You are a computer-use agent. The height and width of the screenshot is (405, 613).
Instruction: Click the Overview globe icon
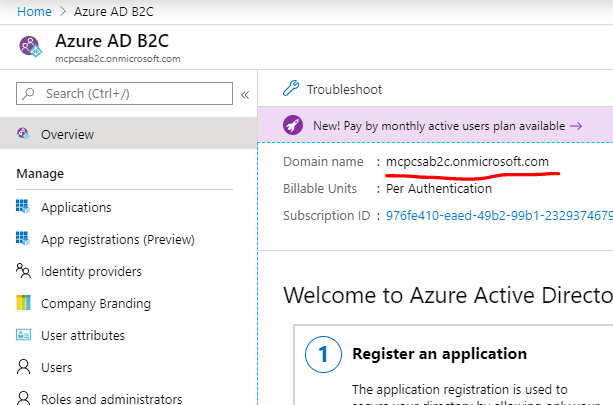coord(23,134)
